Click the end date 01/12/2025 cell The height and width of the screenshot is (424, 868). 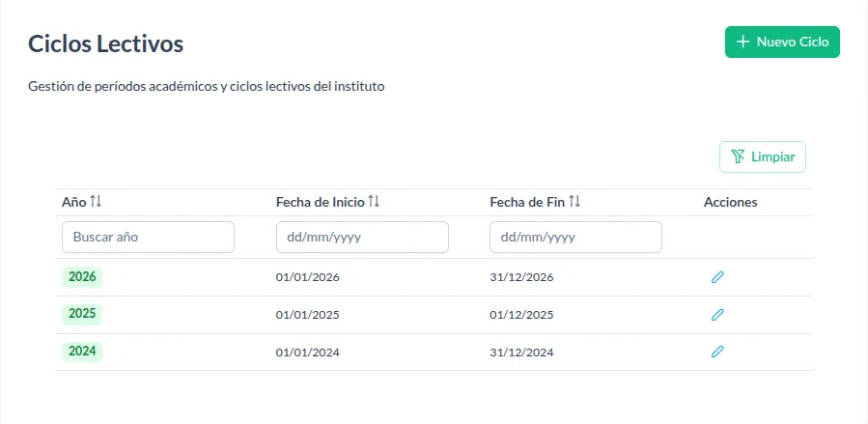(x=521, y=315)
